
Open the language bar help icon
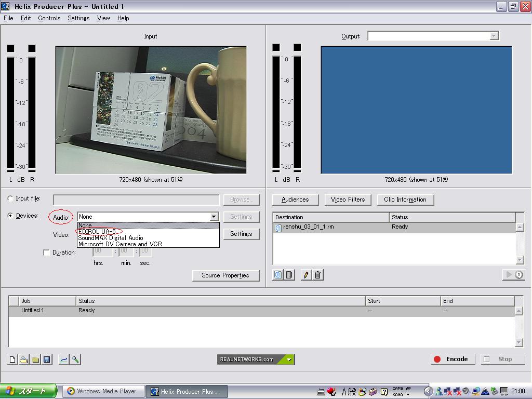click(384, 392)
